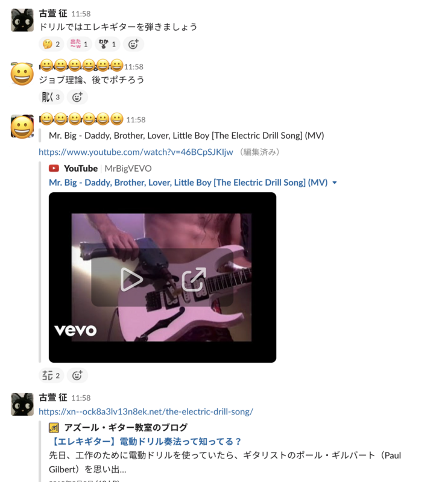Click the アズール・ギター教室 blog favicon
This screenshot has width=448, height=482.
[54, 428]
